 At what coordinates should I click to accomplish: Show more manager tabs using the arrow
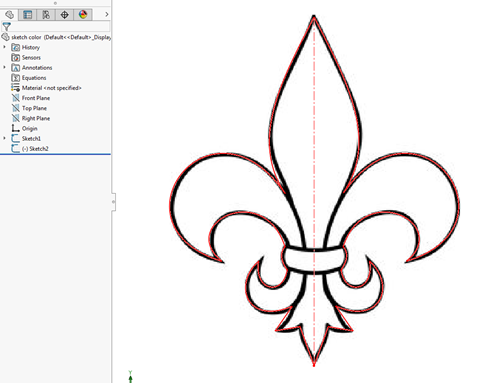point(106,14)
